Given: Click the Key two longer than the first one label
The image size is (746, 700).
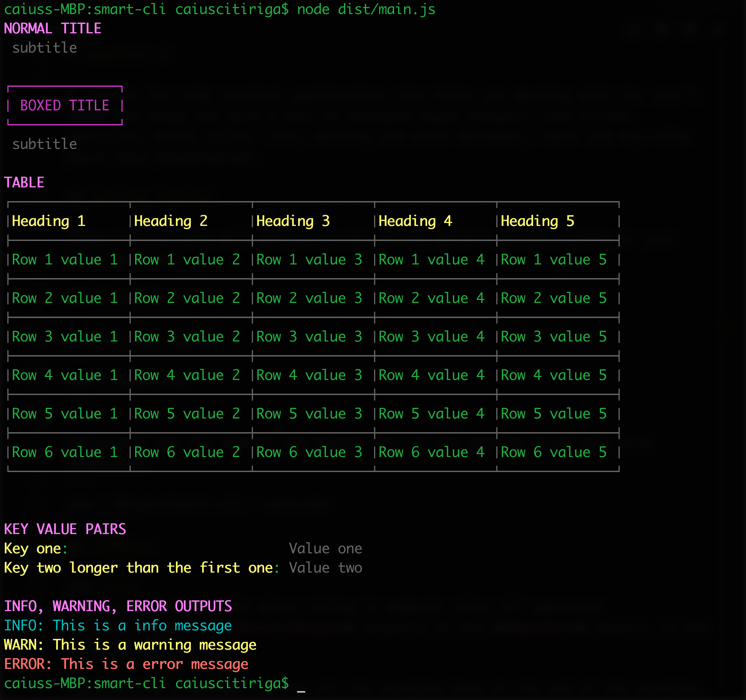Looking at the screenshot, I should point(138,568).
